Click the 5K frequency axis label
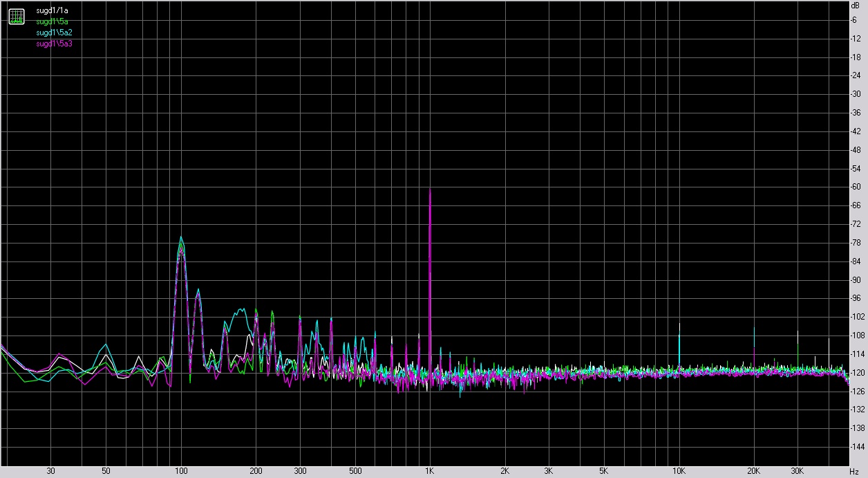The height and width of the screenshot is (478, 868). pyautogui.click(x=604, y=471)
